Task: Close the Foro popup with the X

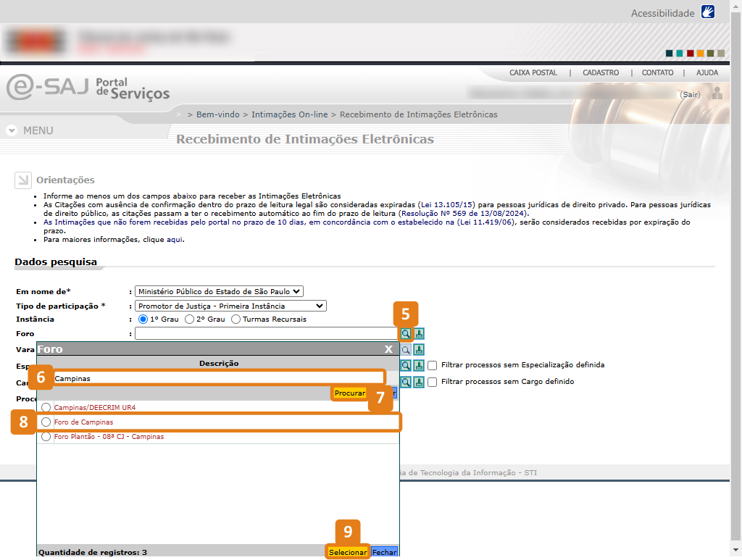Action: tap(388, 349)
